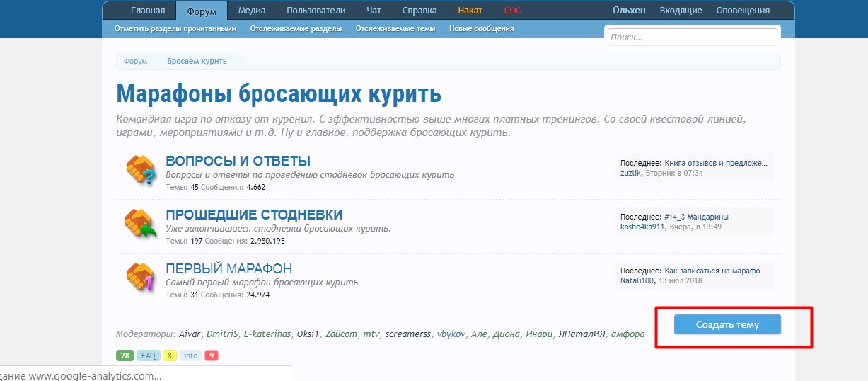
Task: Switch to the Пользователи tab
Action: tap(316, 11)
